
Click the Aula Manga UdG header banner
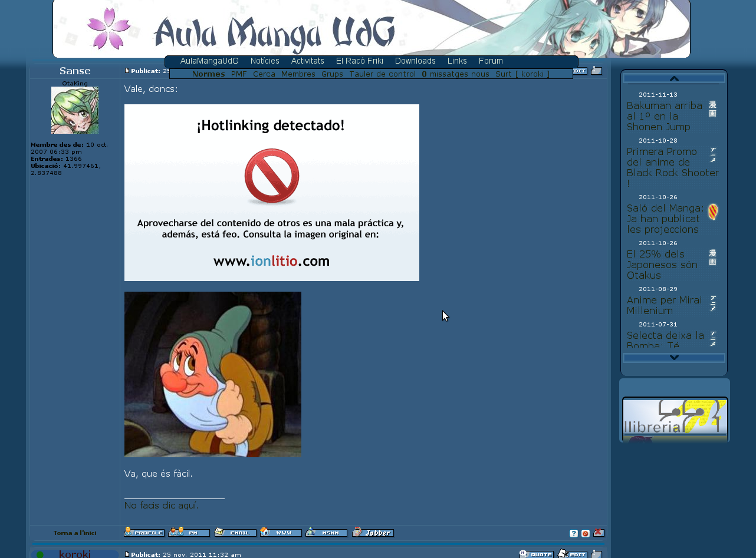372,29
